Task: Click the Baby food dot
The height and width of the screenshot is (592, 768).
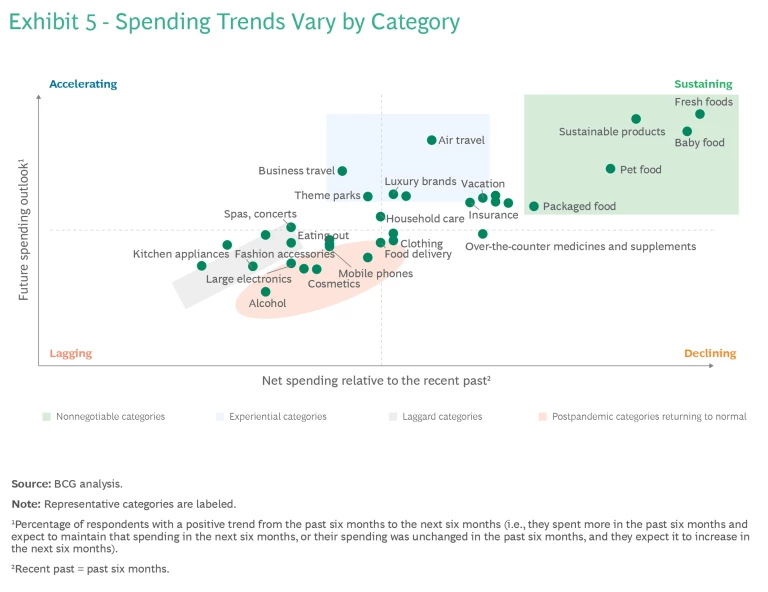Action: pyautogui.click(x=687, y=131)
